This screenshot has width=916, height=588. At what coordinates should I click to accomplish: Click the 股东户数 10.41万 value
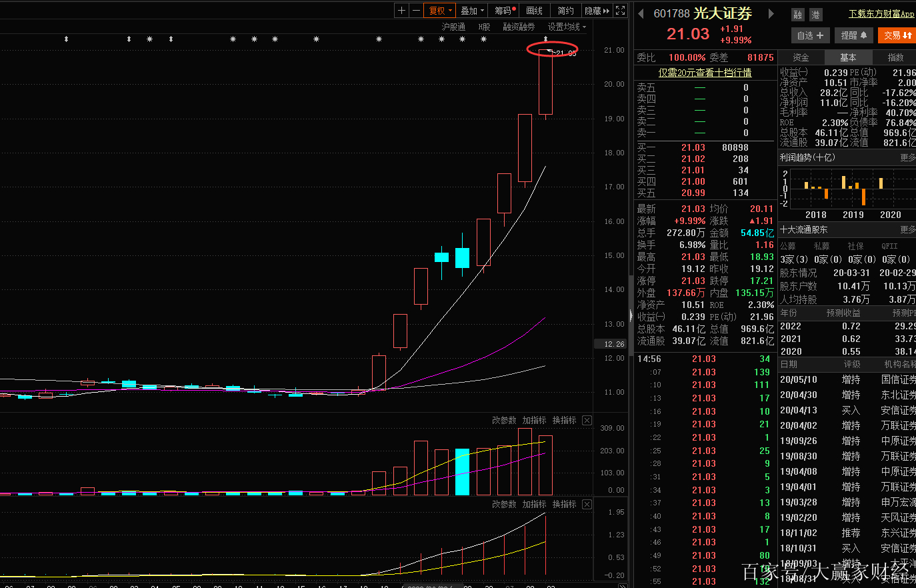coord(853,286)
